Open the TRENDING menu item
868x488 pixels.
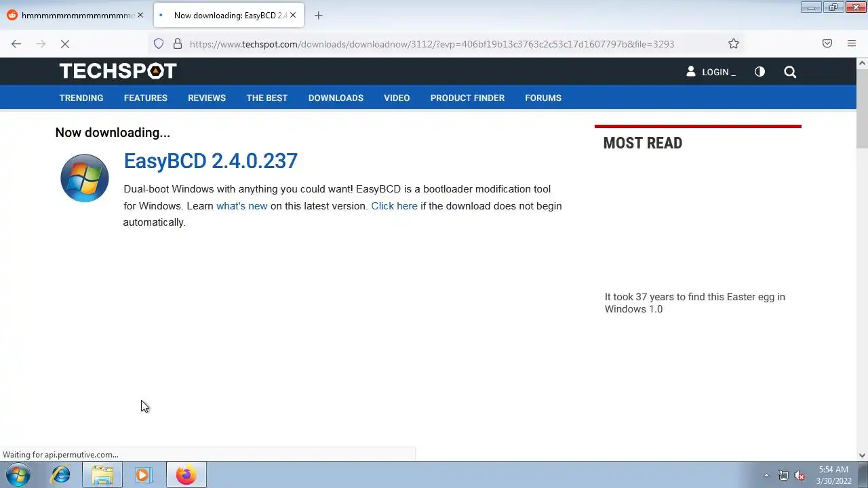pos(81,98)
